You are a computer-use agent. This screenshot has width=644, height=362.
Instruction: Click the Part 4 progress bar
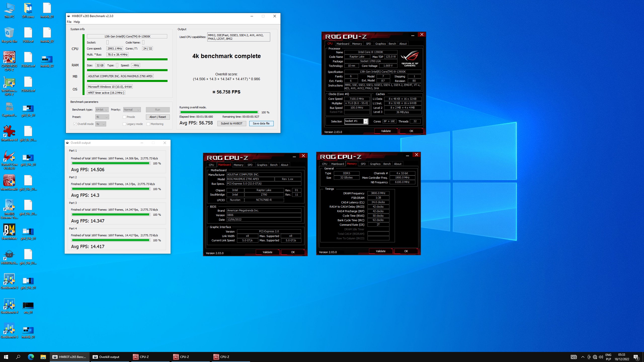[x=111, y=240]
